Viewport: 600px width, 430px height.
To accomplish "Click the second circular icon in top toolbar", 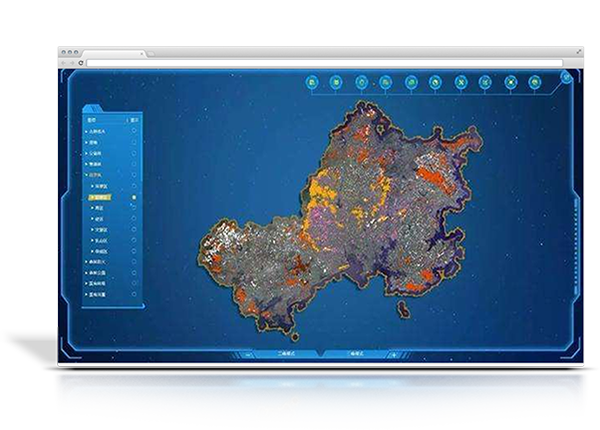I will pyautogui.click(x=337, y=82).
